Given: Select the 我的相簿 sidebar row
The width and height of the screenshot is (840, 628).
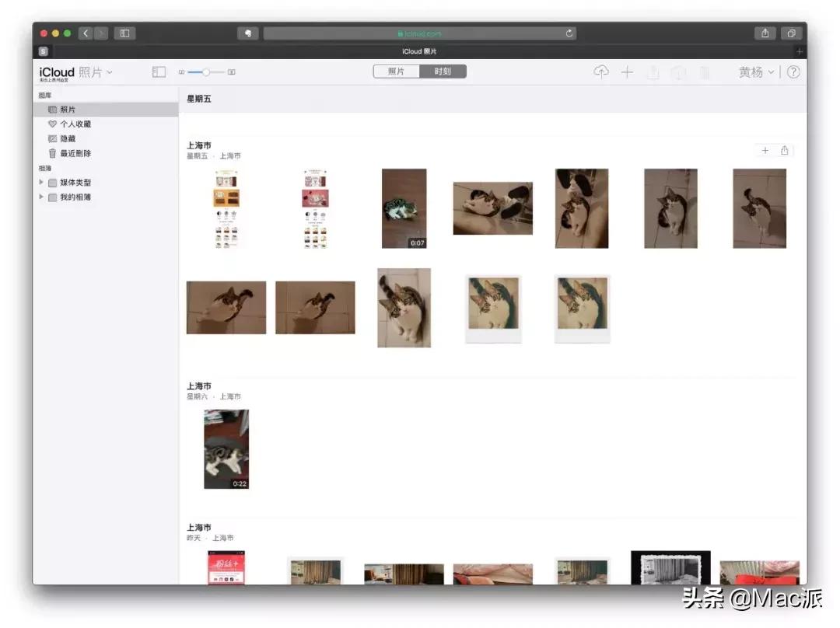Looking at the screenshot, I should (x=106, y=197).
